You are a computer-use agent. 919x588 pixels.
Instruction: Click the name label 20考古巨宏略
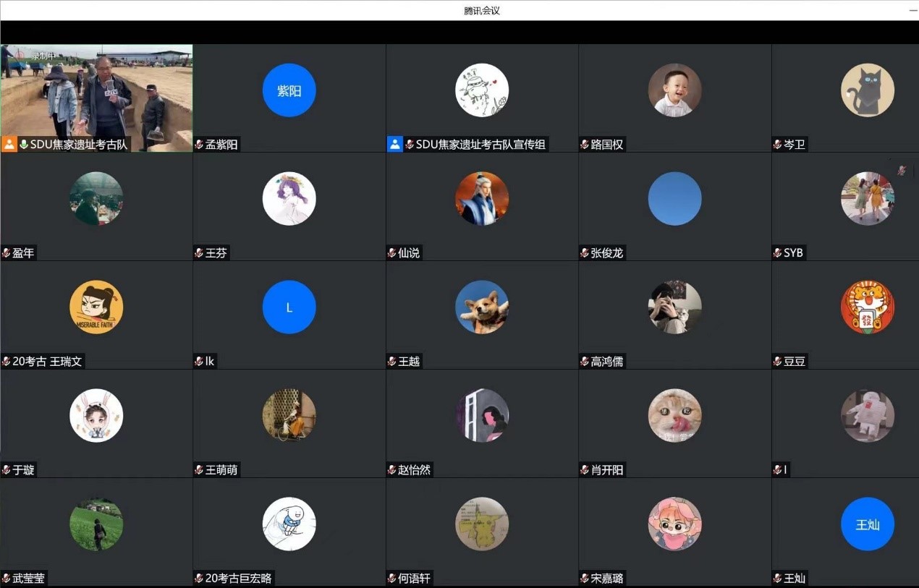click(239, 579)
